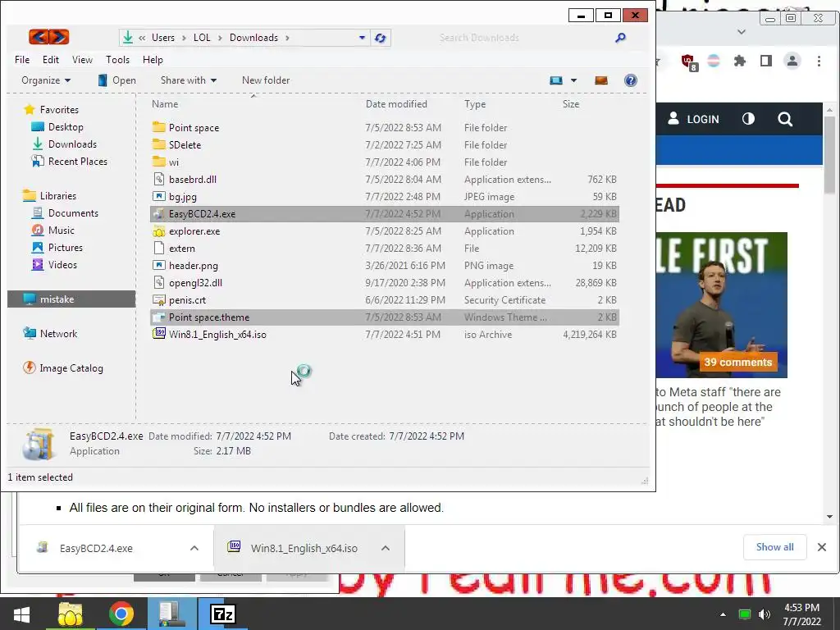840x630 pixels.
Task: Open 7-Zip from the taskbar
Action: click(223, 614)
